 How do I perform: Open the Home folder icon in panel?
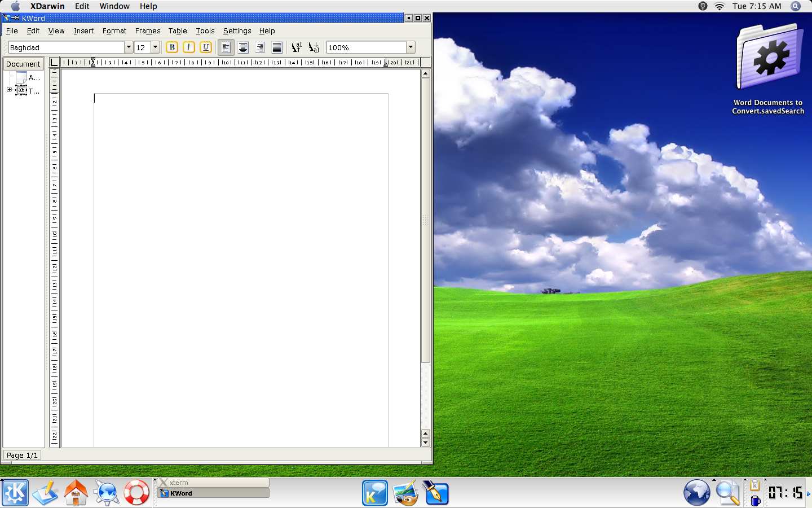tap(76, 493)
